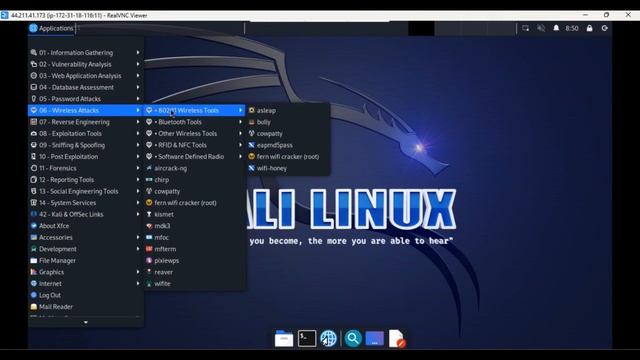Launch cowpatty in Wireless Attacks submenu
The height and width of the screenshot is (360, 640).
(194, 191)
